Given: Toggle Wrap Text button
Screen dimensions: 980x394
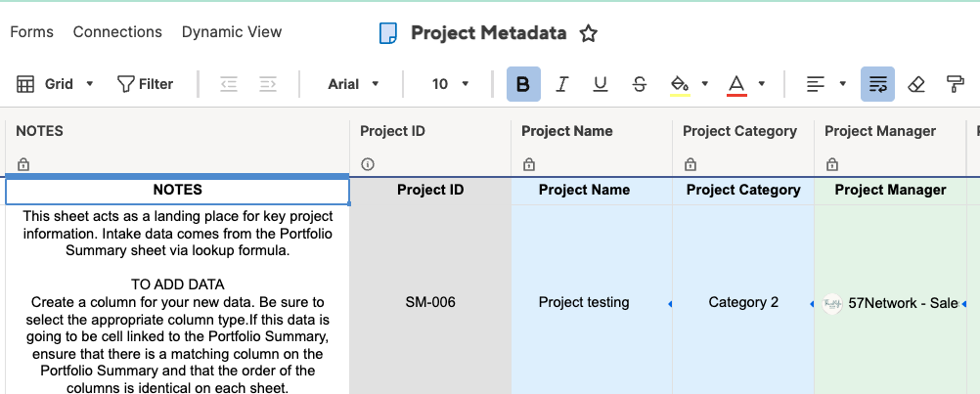Looking at the screenshot, I should click(877, 84).
